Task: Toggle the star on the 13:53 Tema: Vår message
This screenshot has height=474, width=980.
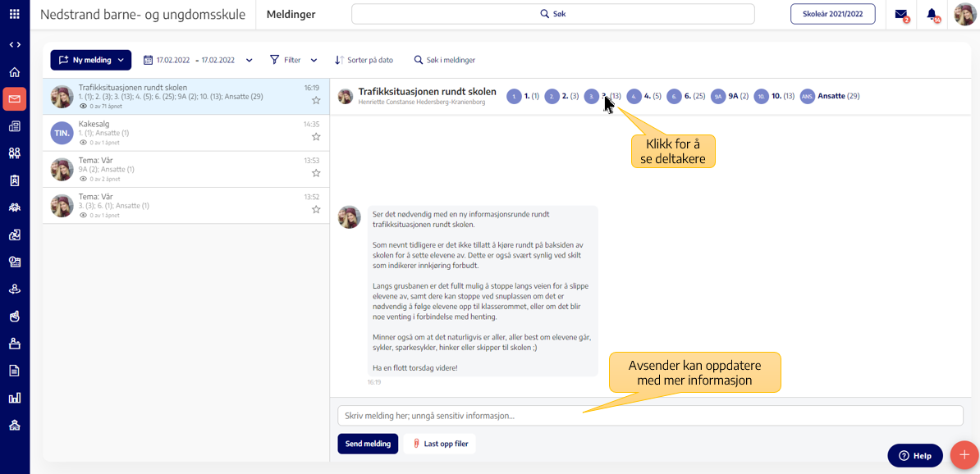Action: click(x=316, y=173)
